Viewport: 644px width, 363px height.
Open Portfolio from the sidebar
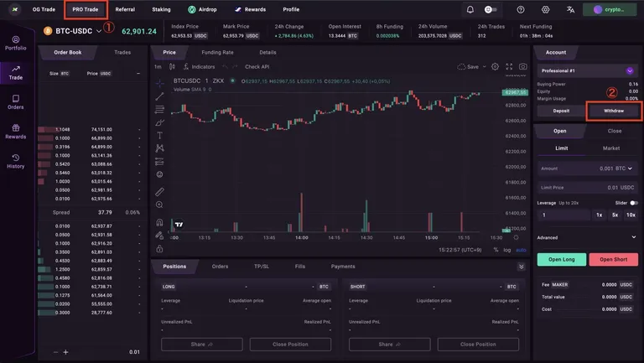point(16,43)
